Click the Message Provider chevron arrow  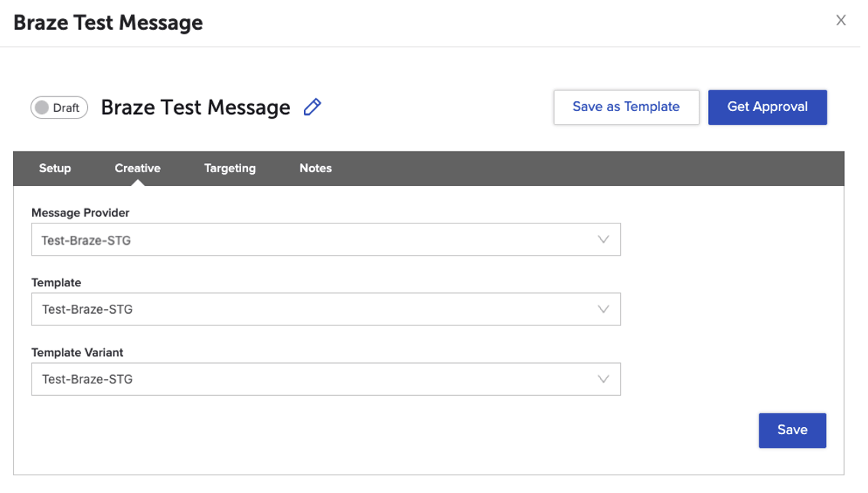click(x=603, y=240)
